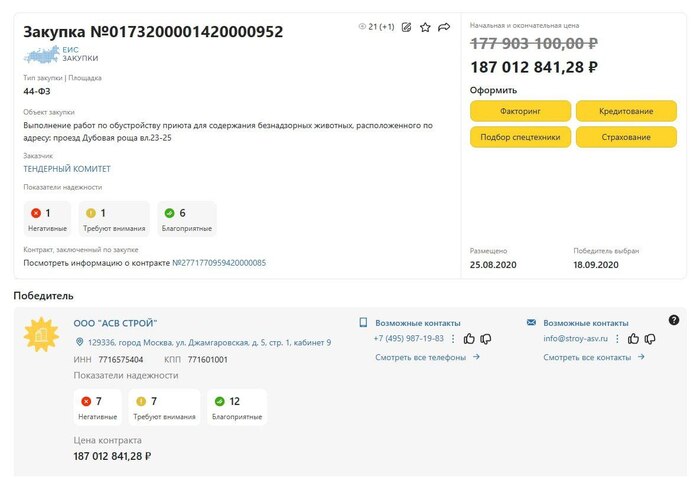The image size is (700, 490).
Task: Add the tender to favorites with the star
Action: [425, 27]
